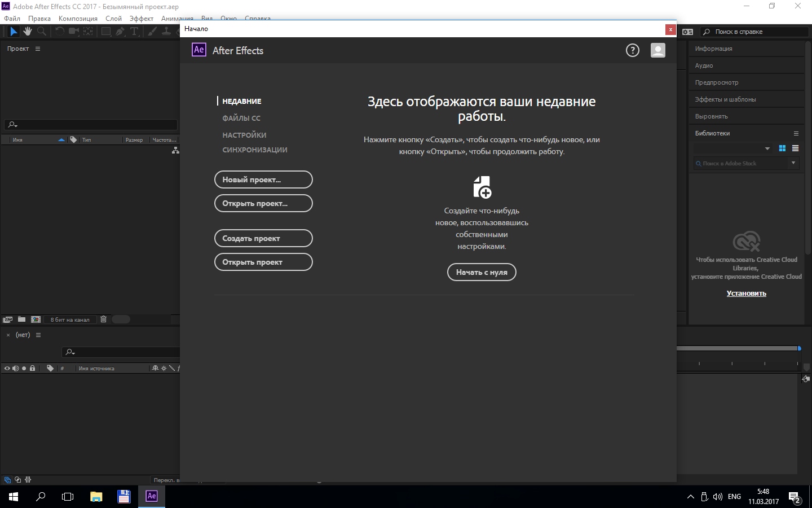
Task: Click the help search field
Action: (x=754, y=32)
